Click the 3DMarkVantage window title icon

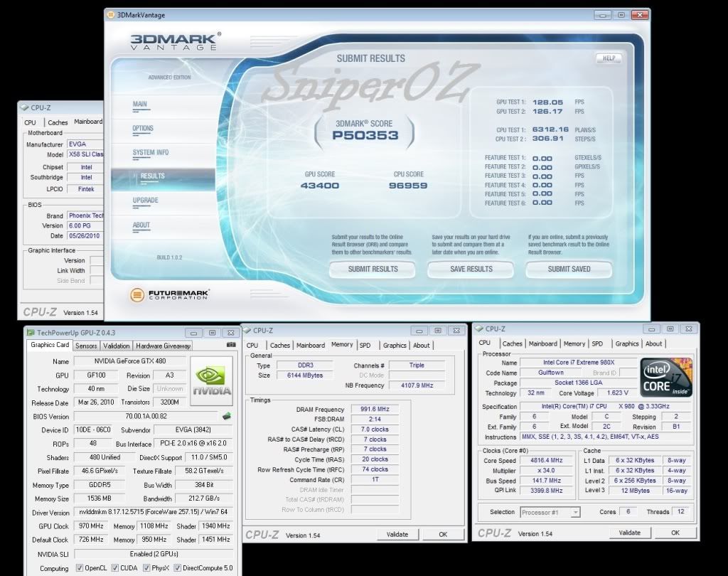112,14
